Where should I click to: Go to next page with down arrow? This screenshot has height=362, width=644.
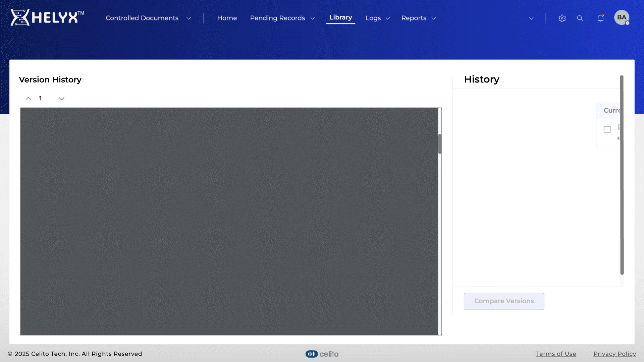(61, 99)
